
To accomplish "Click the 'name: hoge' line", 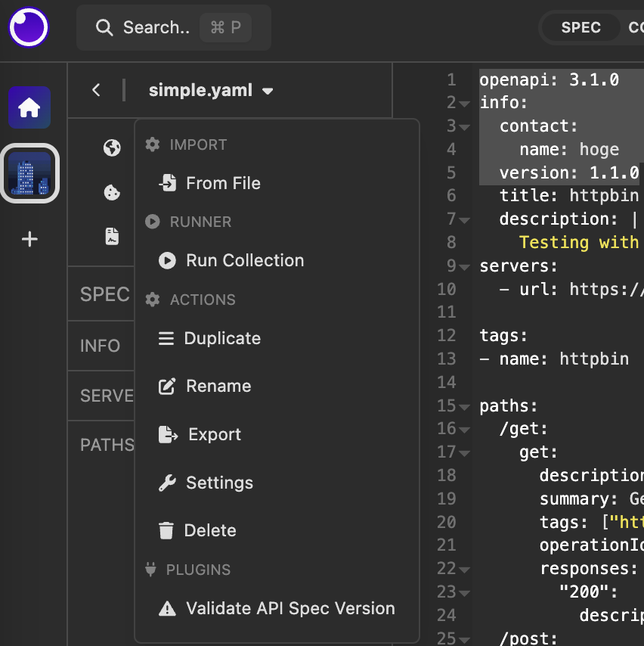I will tap(569, 149).
